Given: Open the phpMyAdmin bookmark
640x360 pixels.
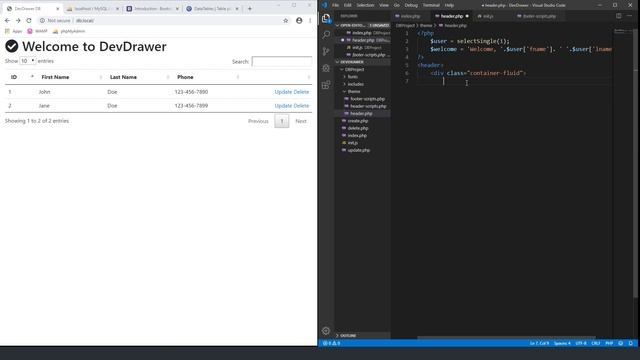Looking at the screenshot, I should click(x=69, y=31).
